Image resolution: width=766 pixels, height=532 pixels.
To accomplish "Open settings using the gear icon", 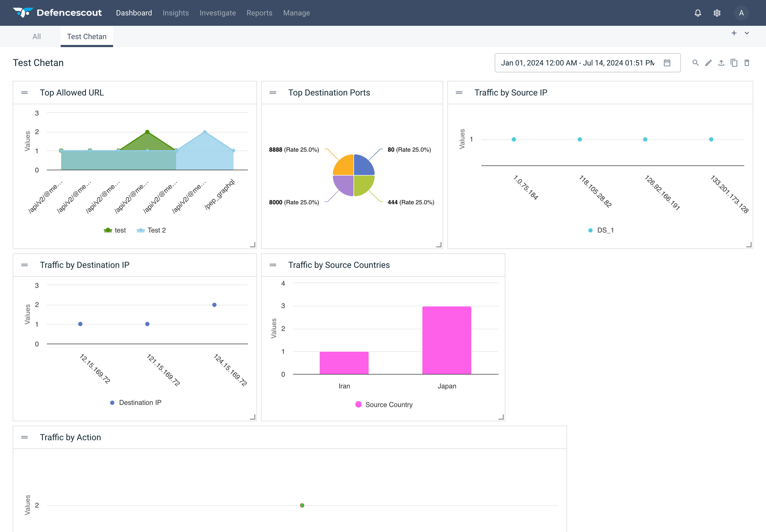I will 717,13.
